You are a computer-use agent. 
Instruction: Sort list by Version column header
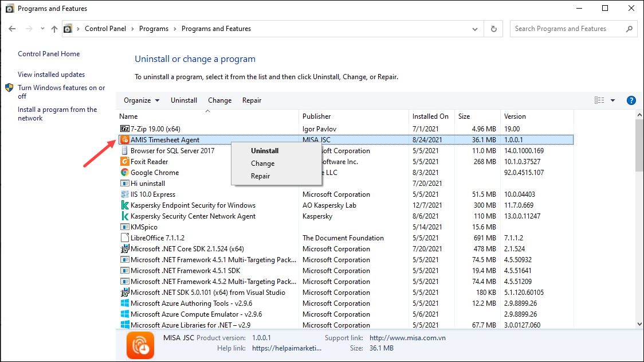[537, 116]
